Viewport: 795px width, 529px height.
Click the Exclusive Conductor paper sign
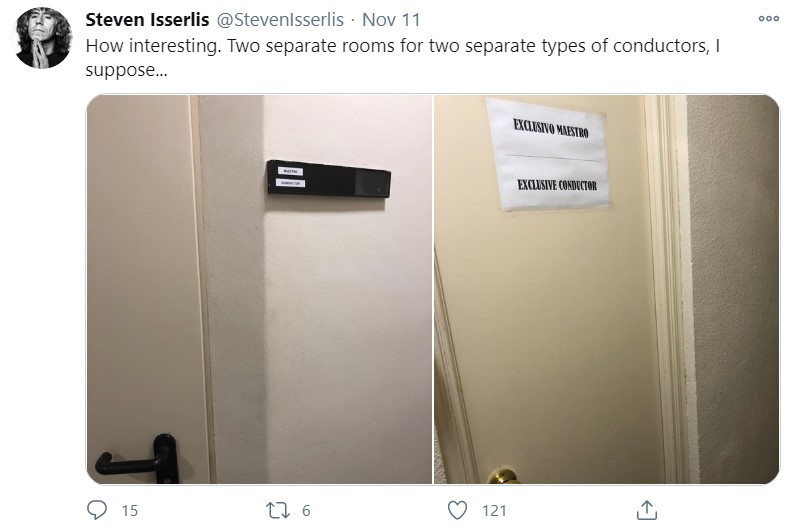550,154
